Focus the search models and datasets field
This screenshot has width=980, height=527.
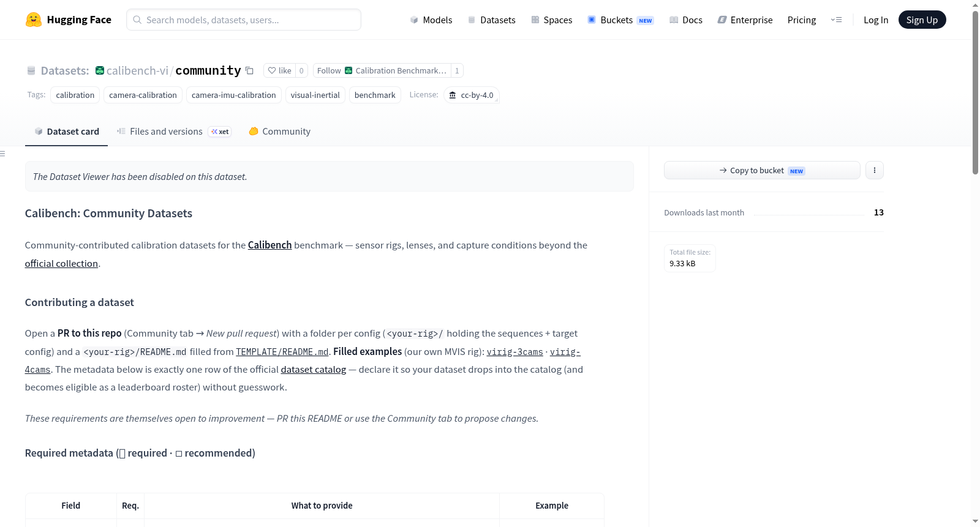(244, 20)
